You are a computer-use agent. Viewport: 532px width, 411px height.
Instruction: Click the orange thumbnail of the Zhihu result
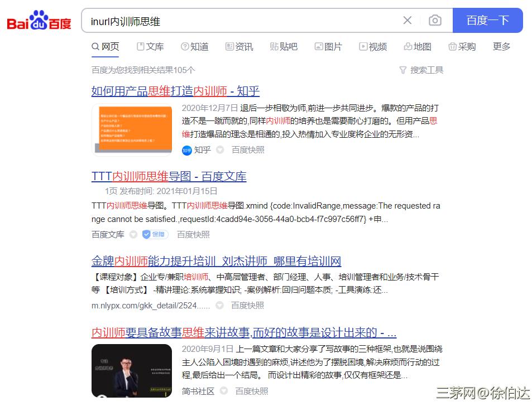click(x=132, y=129)
